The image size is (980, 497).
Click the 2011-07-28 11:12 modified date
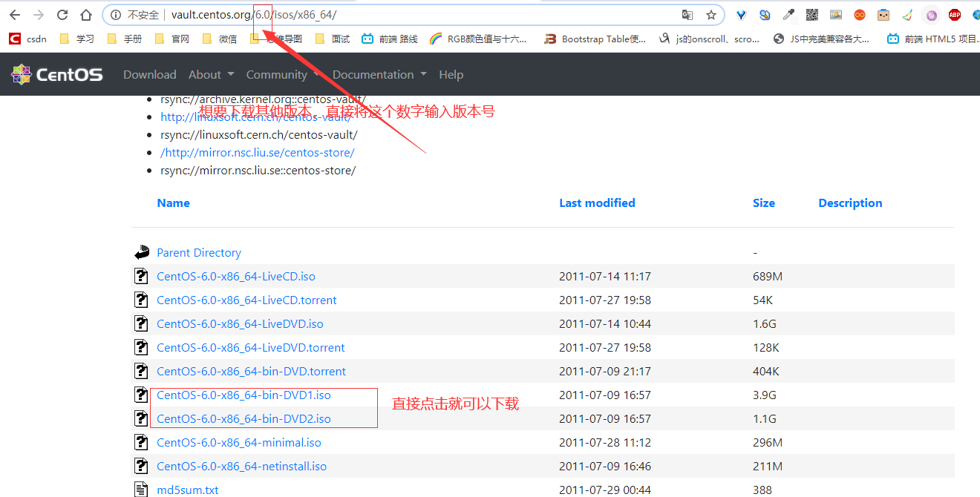coord(605,442)
